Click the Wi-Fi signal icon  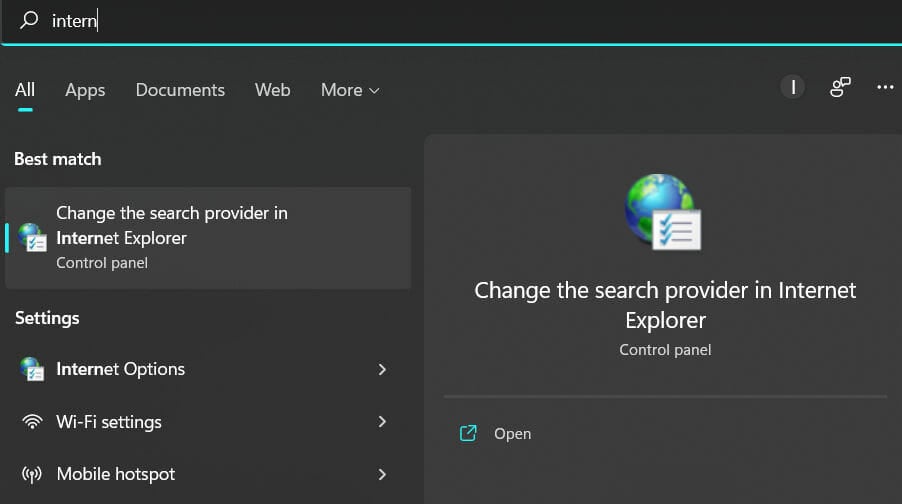[32, 422]
